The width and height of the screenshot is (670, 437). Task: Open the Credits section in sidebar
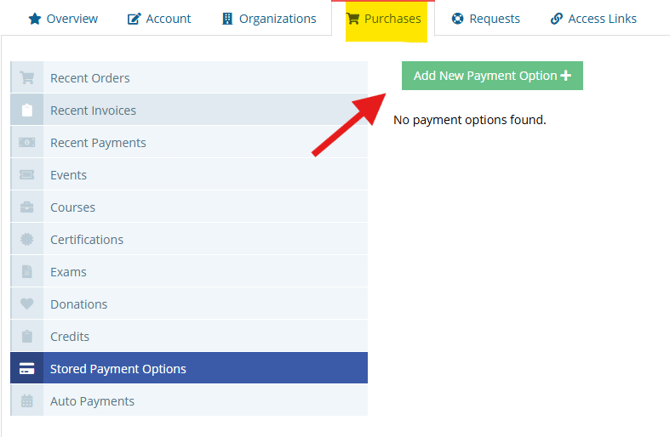pyautogui.click(x=70, y=337)
